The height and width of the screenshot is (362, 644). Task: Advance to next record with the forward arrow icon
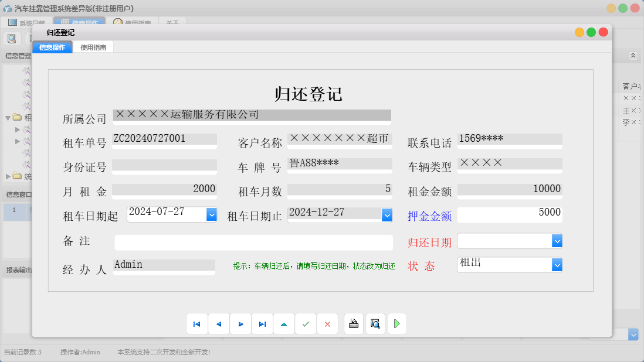click(x=240, y=323)
